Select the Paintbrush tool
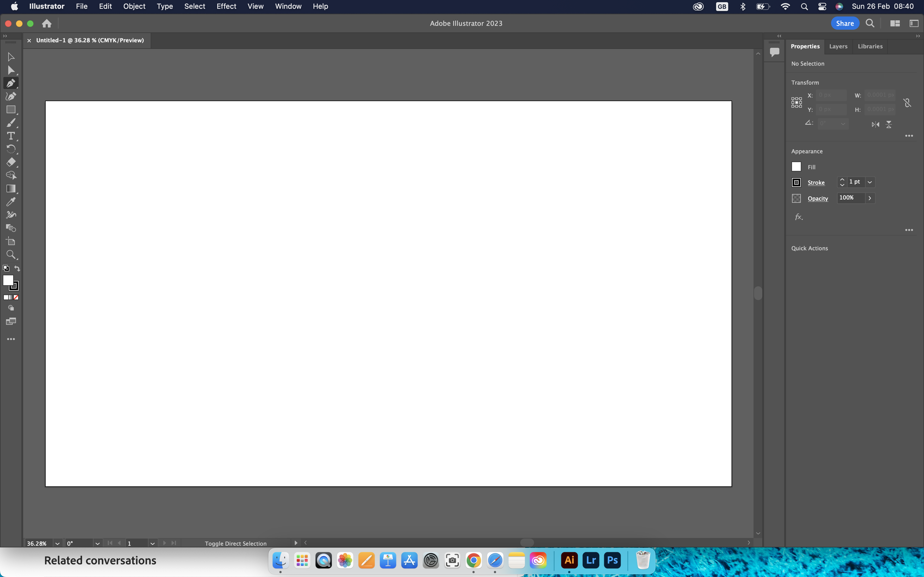This screenshot has width=924, height=577. pos(11,123)
